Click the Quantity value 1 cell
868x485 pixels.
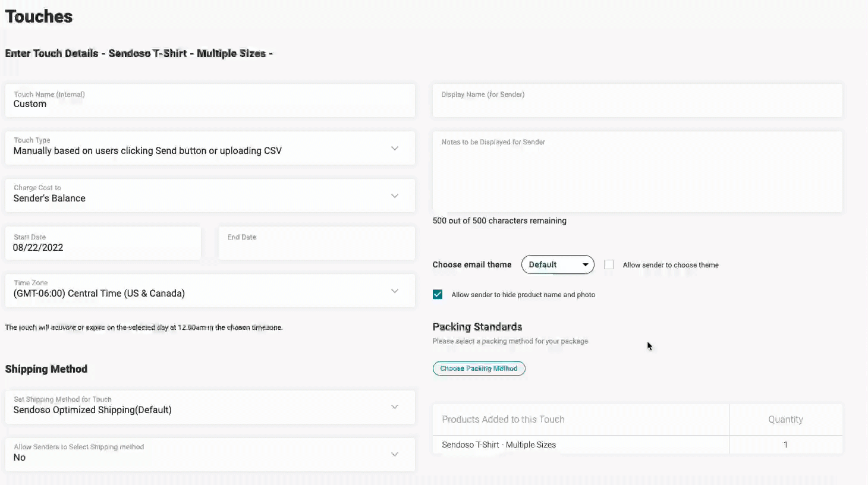(785, 445)
